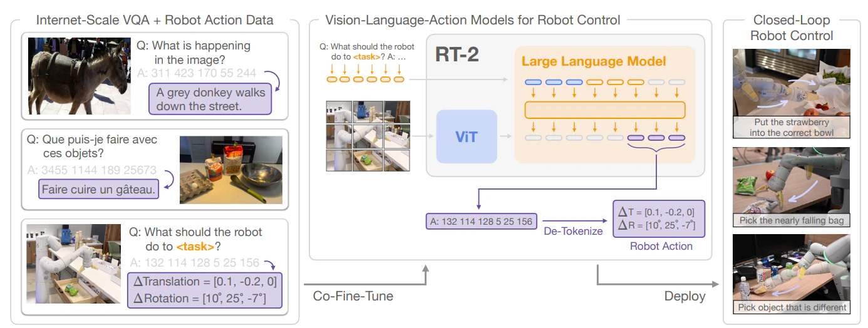Click the 'ΔTranslation = [0.1, -0.2, 0]' line
The height and width of the screenshot is (328, 868).
point(205,280)
